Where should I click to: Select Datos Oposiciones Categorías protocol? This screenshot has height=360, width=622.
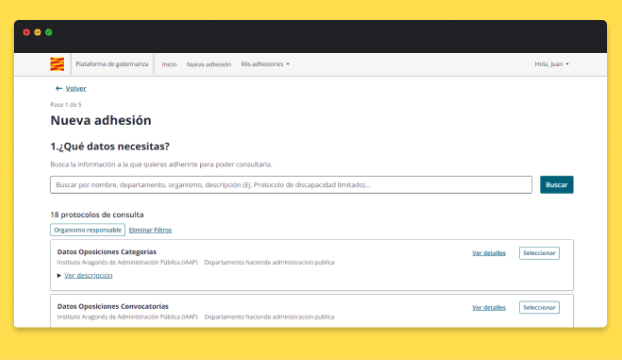[539, 253]
